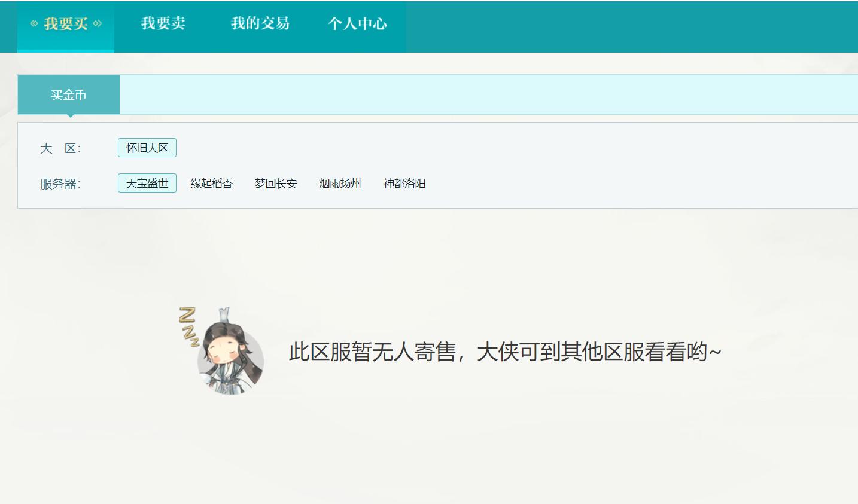858x504 pixels.
Task: Click the 买金币 tab
Action: point(69,94)
